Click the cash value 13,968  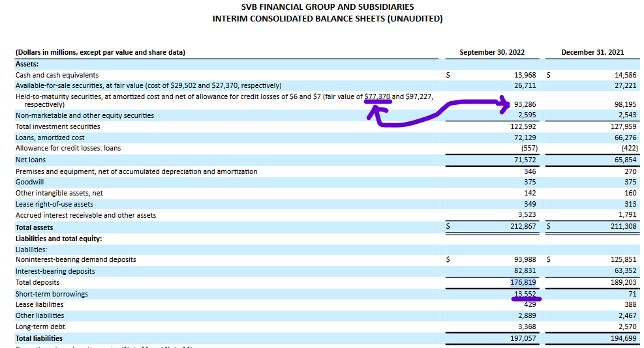tap(525, 75)
